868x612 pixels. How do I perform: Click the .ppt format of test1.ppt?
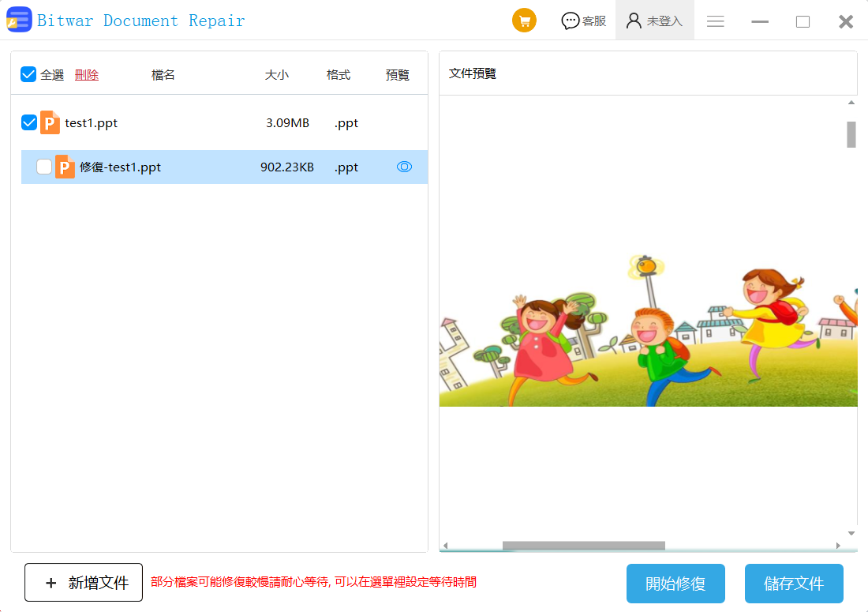tap(346, 123)
